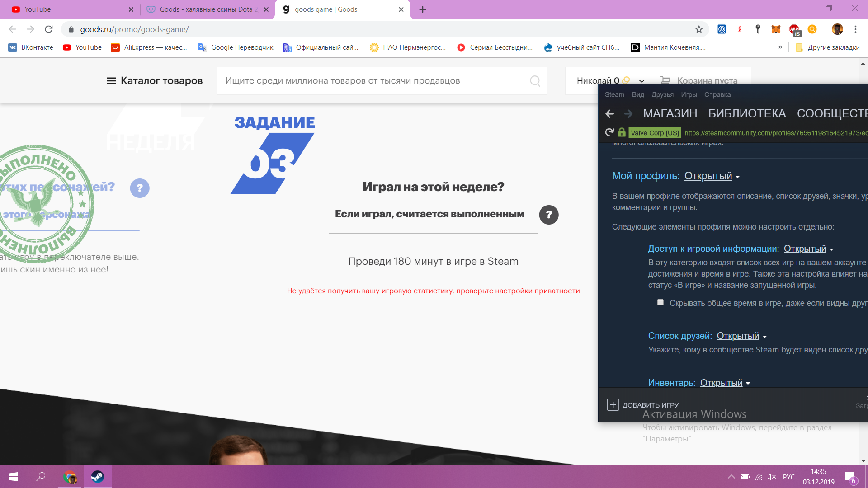Image resolution: width=868 pixels, height=488 pixels.
Task: Open the Каталог товаров hamburger menu
Action: pos(155,81)
